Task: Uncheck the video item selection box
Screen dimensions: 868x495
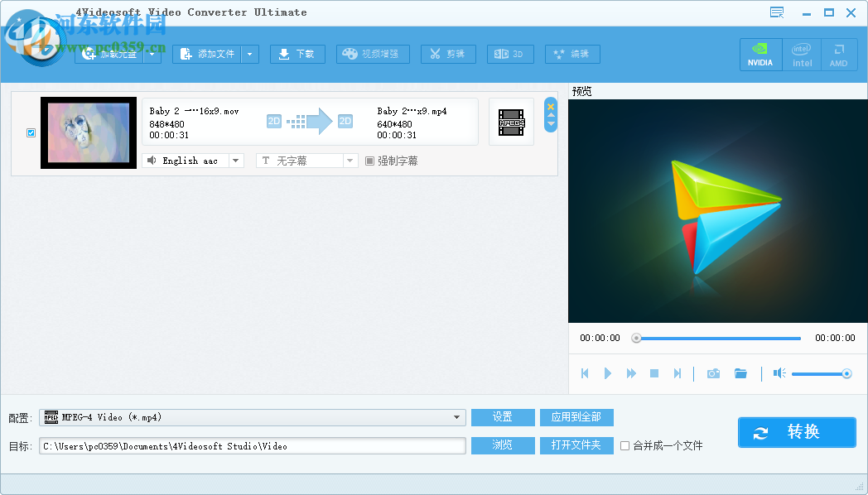Action: point(31,132)
